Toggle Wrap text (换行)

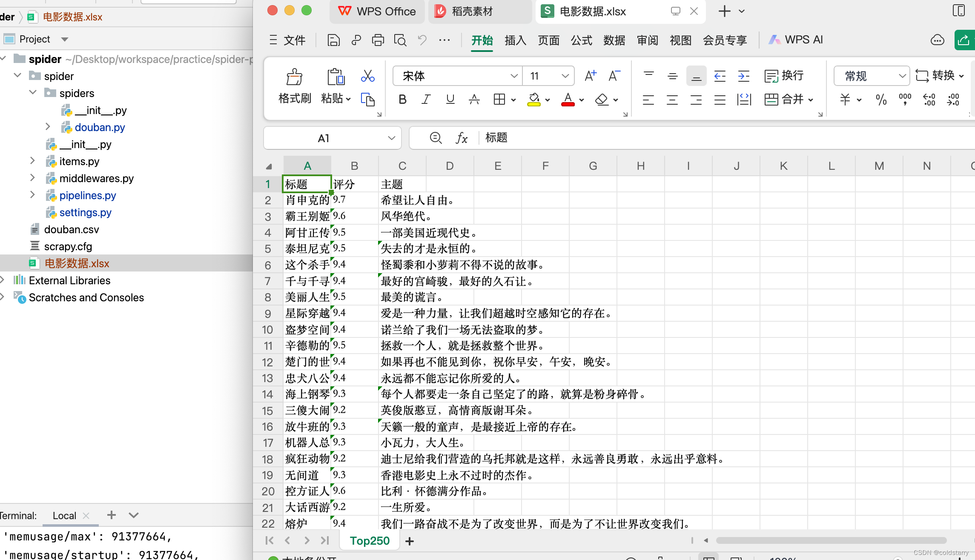pyautogui.click(x=784, y=76)
